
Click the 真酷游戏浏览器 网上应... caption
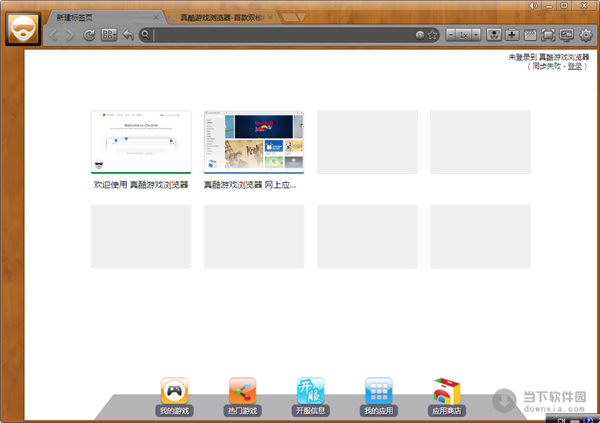click(250, 185)
